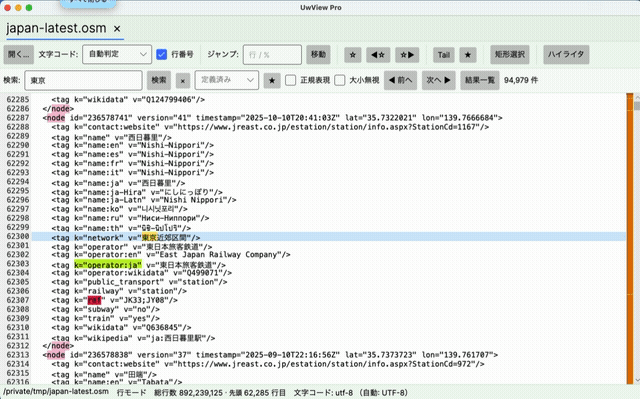Viewport: 640px width, 399px height.
Task: Go to previous match with ◀前へ
Action: [x=400, y=80]
